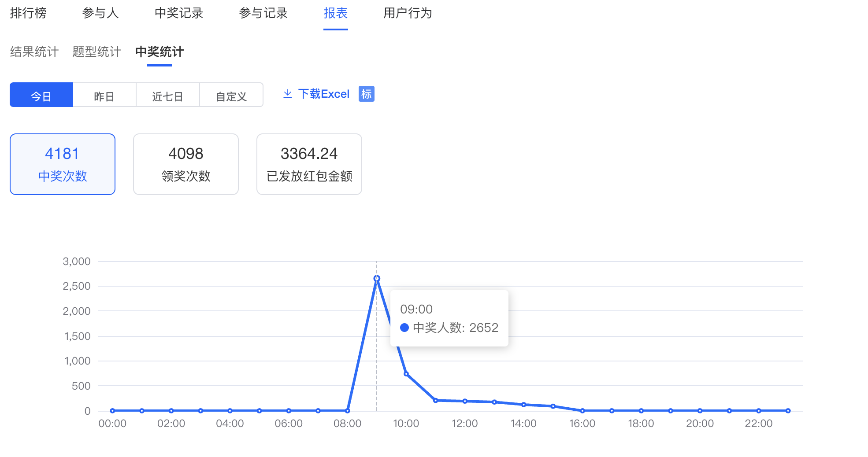Select the 报表 tab
868x457 pixels.
coord(336,13)
